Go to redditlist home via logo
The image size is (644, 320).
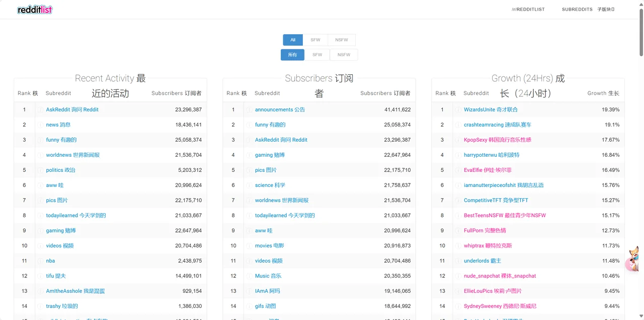35,10
